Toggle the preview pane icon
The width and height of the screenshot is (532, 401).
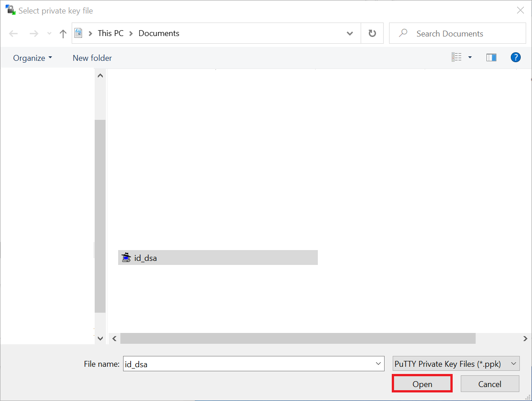(491, 58)
